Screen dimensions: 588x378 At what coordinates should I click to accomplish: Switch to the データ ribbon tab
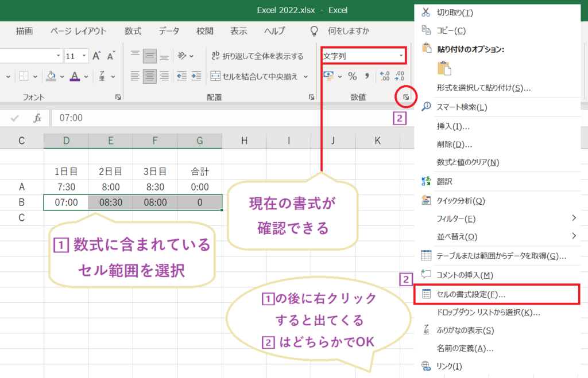point(169,31)
